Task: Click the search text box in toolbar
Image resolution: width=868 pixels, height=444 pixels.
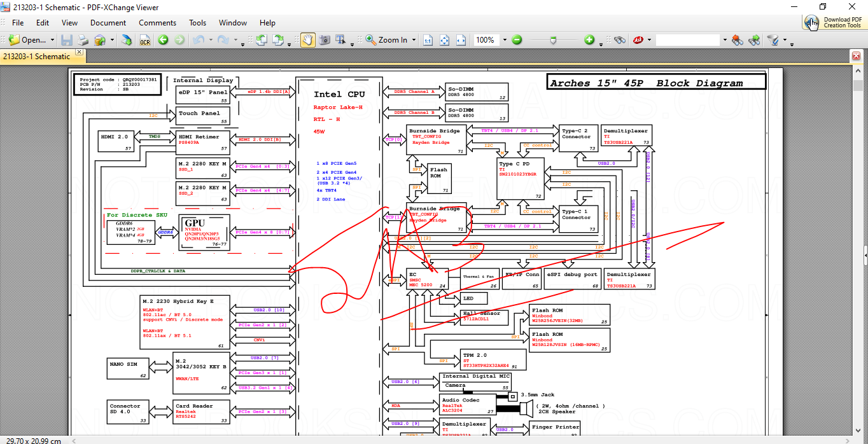Action: [688, 40]
